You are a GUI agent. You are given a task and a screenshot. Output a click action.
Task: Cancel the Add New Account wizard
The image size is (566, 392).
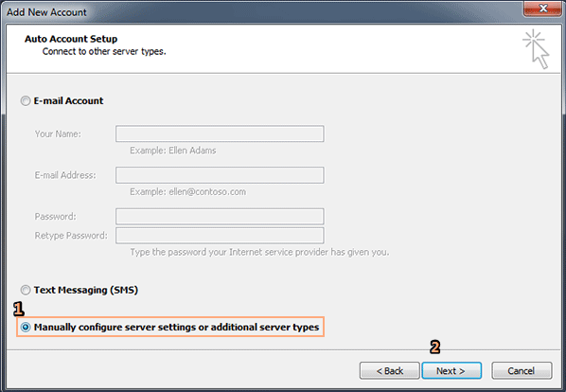tap(522, 371)
